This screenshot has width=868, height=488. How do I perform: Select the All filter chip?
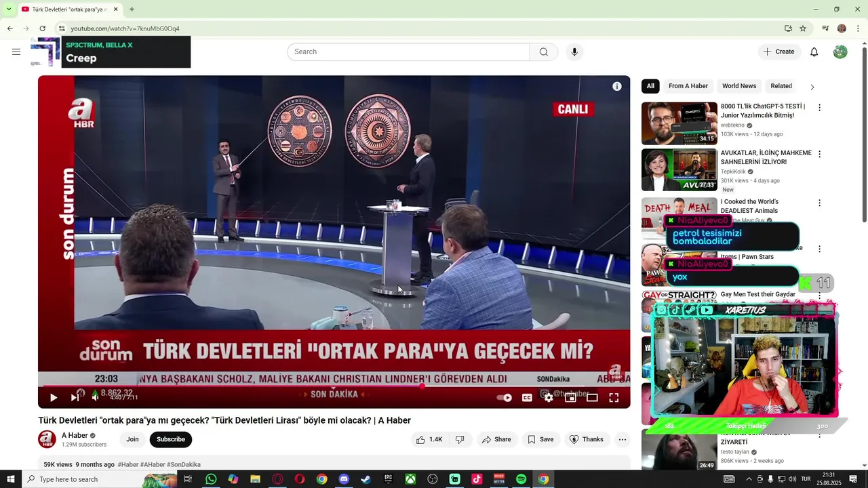(x=650, y=86)
